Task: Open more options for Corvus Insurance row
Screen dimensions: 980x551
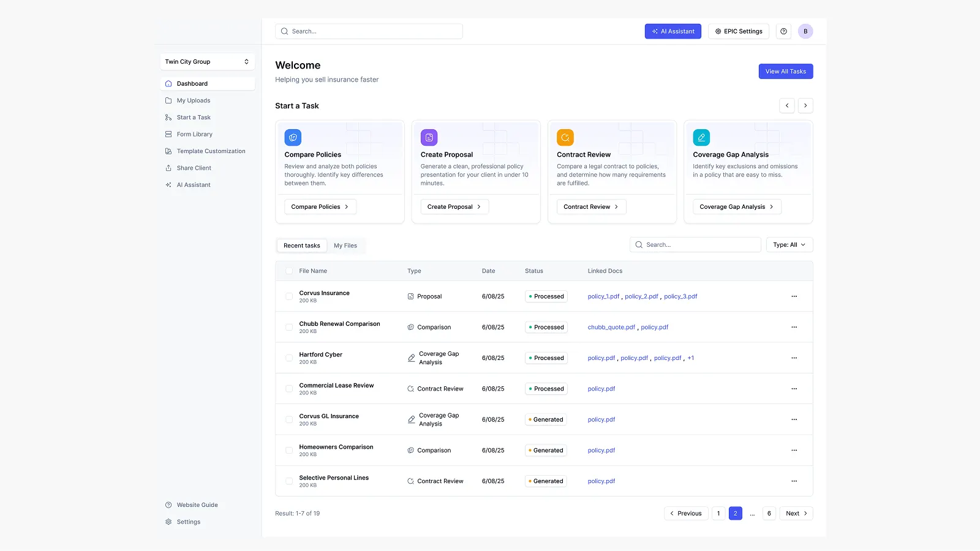Action: click(x=794, y=296)
